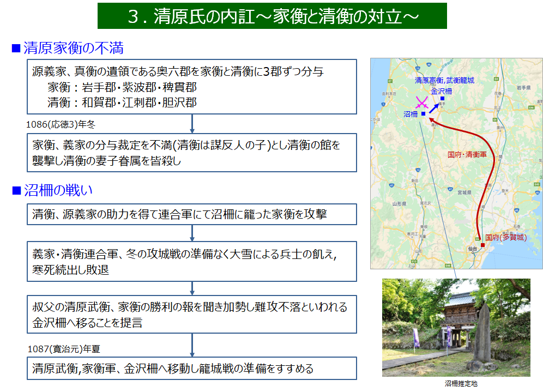Click the 清原家衡の不満 section heading
Image resolution: width=543 pixels, height=392 pixels.
(73, 49)
